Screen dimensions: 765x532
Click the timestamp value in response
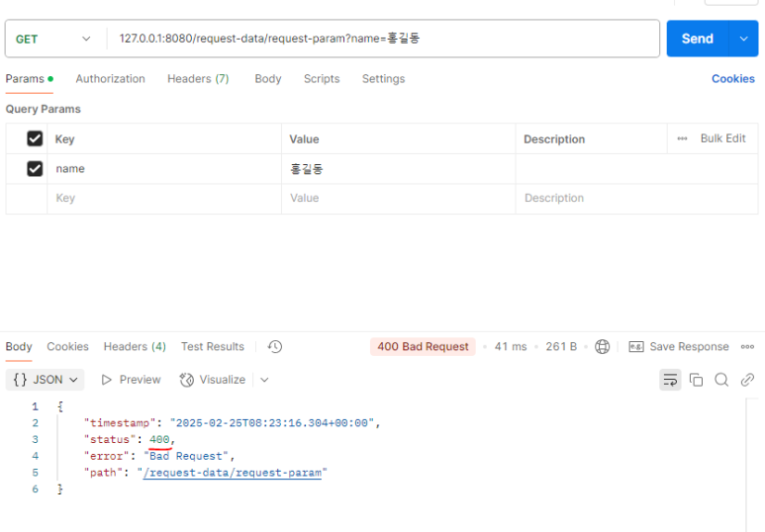tap(272, 423)
